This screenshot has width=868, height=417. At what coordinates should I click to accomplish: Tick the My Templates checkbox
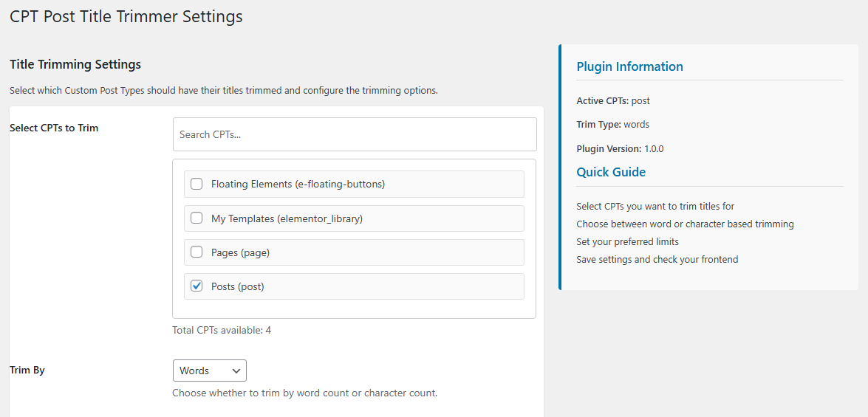pyautogui.click(x=197, y=218)
